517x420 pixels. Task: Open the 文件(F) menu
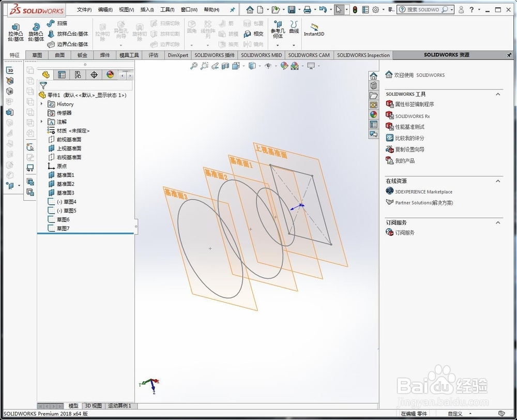[x=84, y=9]
